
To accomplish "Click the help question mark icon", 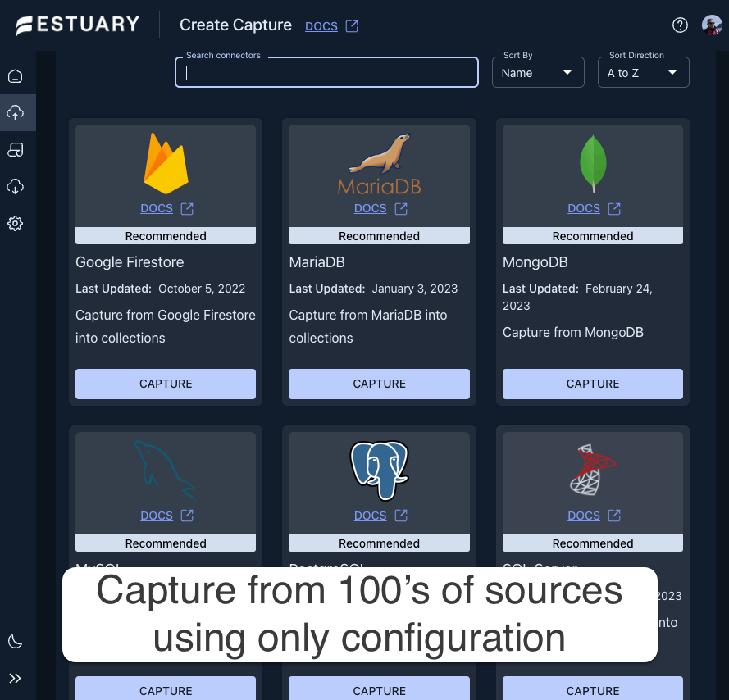I will (680, 25).
